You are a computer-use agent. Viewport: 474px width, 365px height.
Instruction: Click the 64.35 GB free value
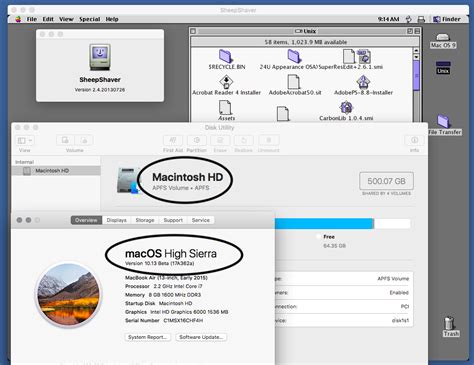click(x=334, y=246)
